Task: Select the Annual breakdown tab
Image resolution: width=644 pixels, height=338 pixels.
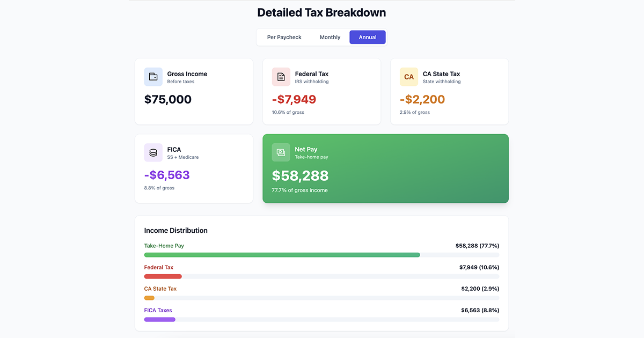Action: (x=368, y=37)
